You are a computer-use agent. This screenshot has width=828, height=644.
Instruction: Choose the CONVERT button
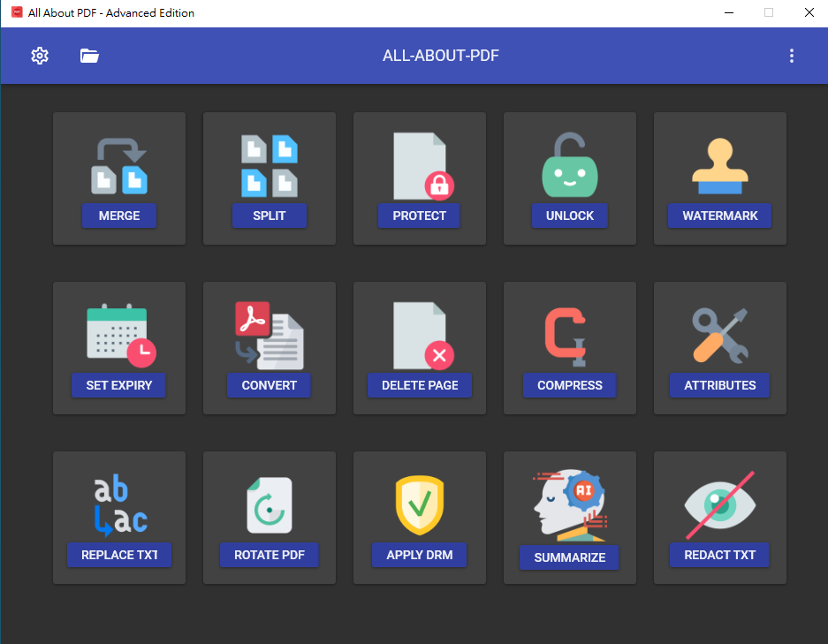click(x=270, y=385)
